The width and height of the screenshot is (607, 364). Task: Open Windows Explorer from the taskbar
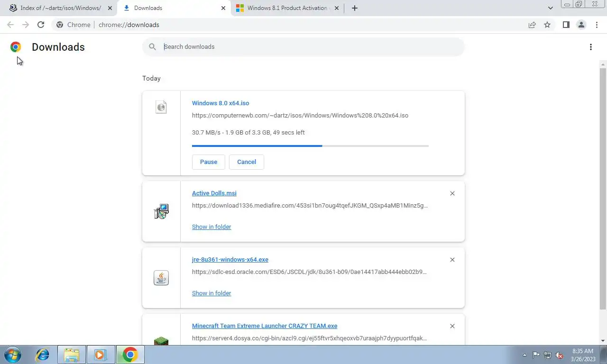pos(72,355)
